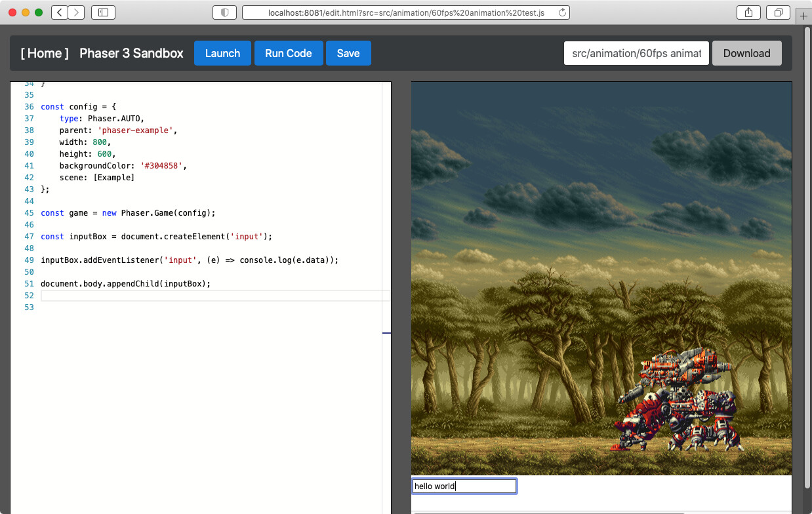Show tab overview icon
The width and height of the screenshot is (812, 514).
(x=779, y=12)
